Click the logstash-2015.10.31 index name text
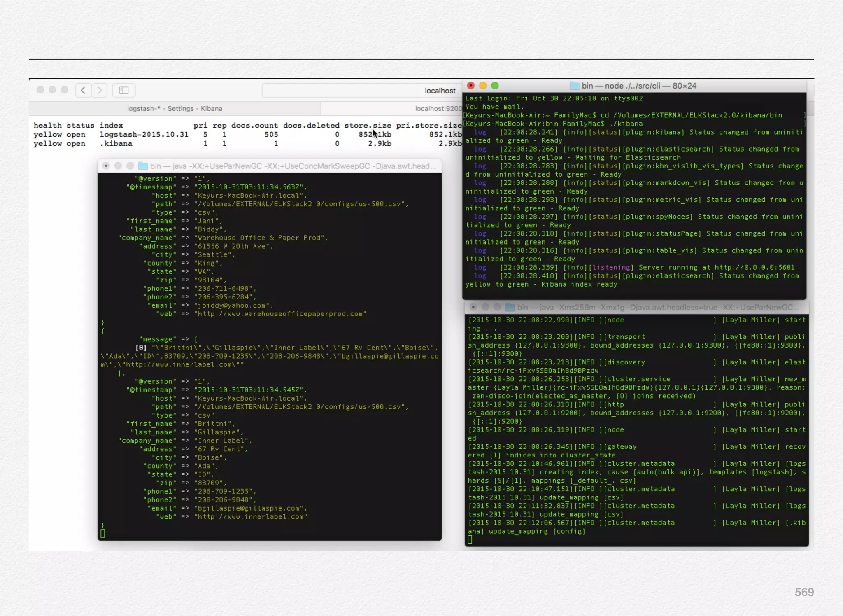843x616 pixels. (144, 135)
